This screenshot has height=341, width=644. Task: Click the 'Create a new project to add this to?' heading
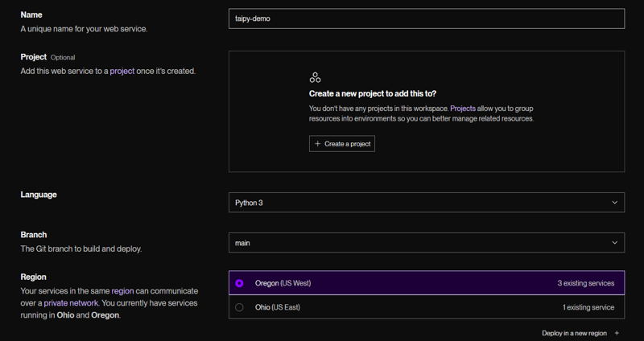[372, 94]
